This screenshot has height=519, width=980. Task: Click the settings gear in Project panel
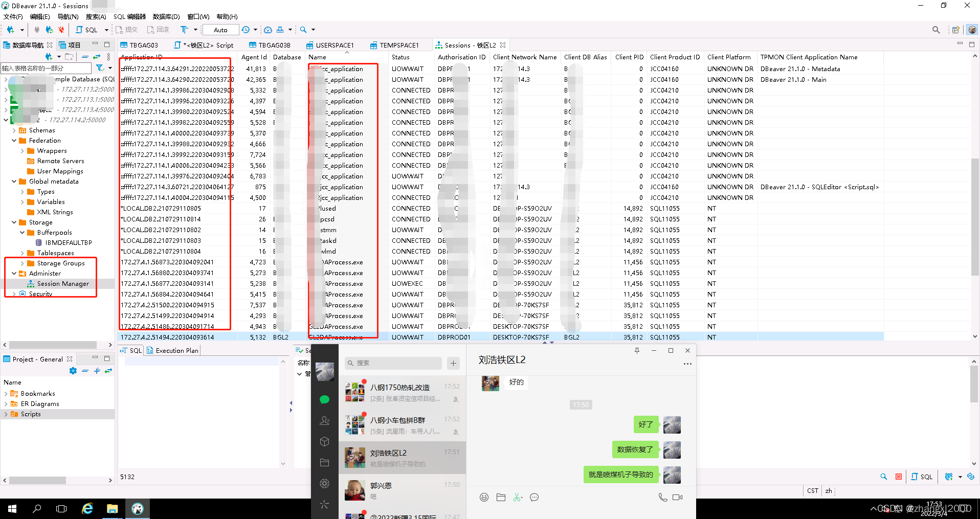tap(73, 371)
